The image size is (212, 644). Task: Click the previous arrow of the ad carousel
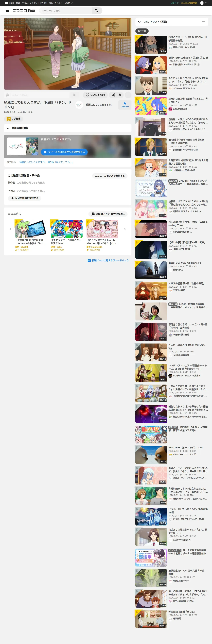[10, 229]
